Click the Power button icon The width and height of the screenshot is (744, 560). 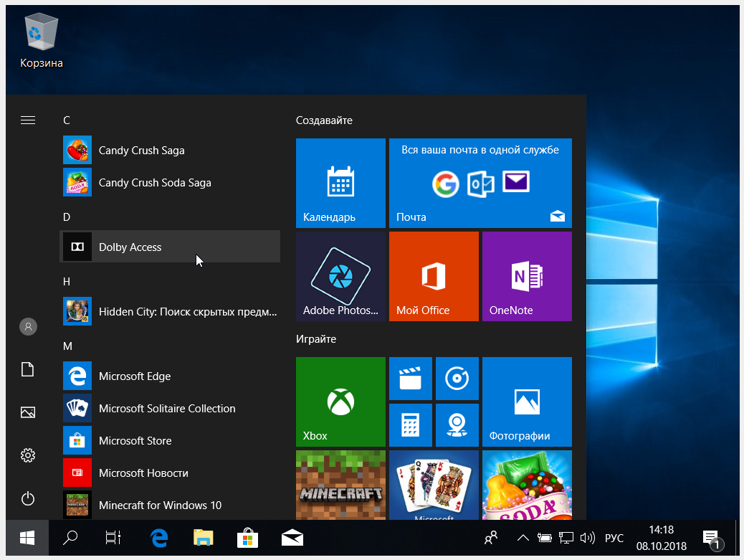[28, 498]
